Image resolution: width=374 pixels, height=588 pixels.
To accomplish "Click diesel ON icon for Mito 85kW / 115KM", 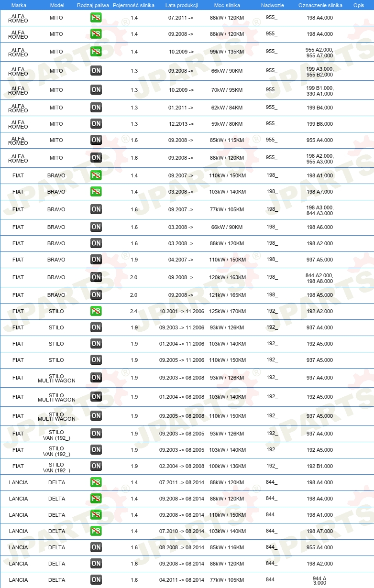I will click(x=96, y=140).
